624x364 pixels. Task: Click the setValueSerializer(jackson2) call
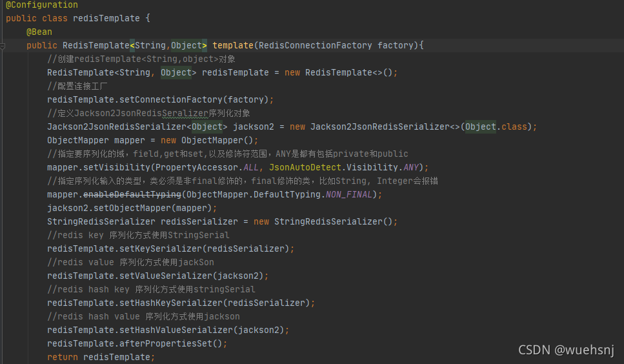tap(192, 276)
